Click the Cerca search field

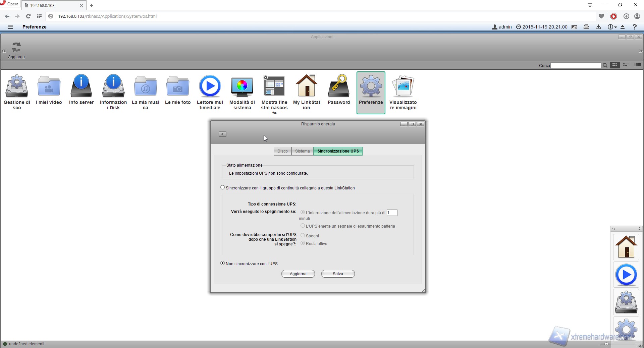click(x=576, y=66)
